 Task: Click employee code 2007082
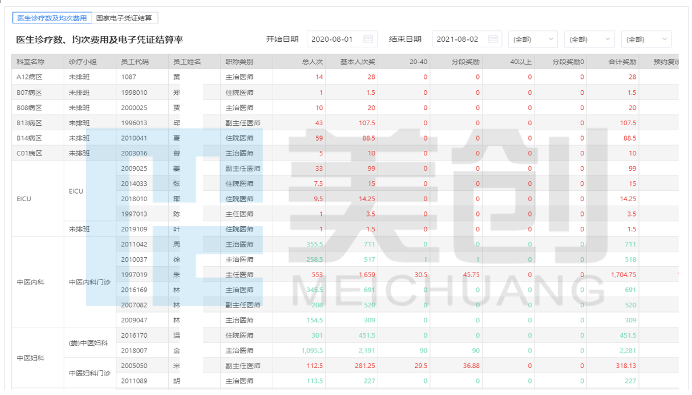point(134,305)
